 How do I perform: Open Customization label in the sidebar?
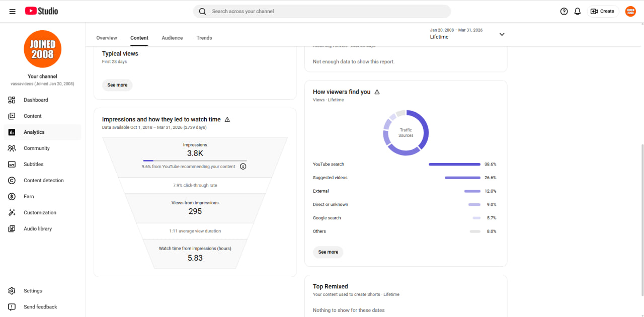[40, 212]
